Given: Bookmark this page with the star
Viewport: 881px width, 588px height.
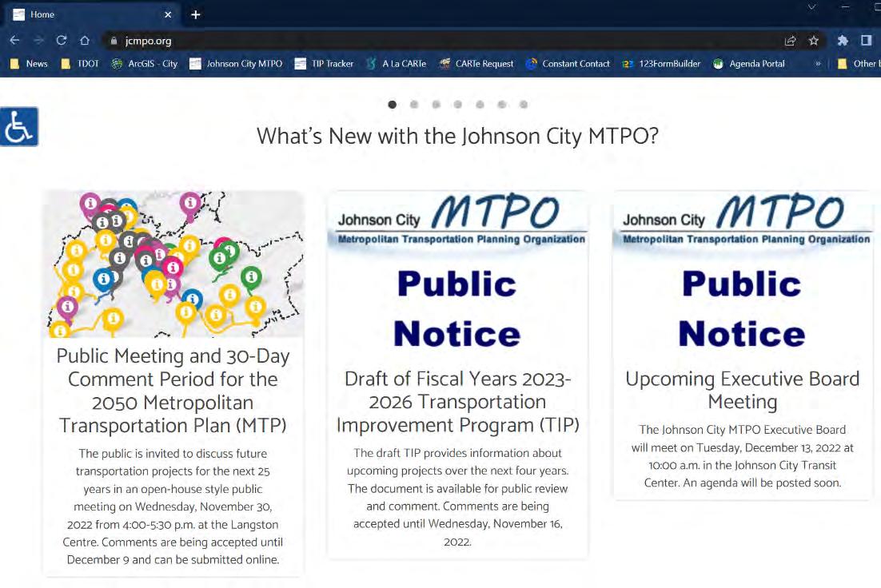Looking at the screenshot, I should click(813, 41).
